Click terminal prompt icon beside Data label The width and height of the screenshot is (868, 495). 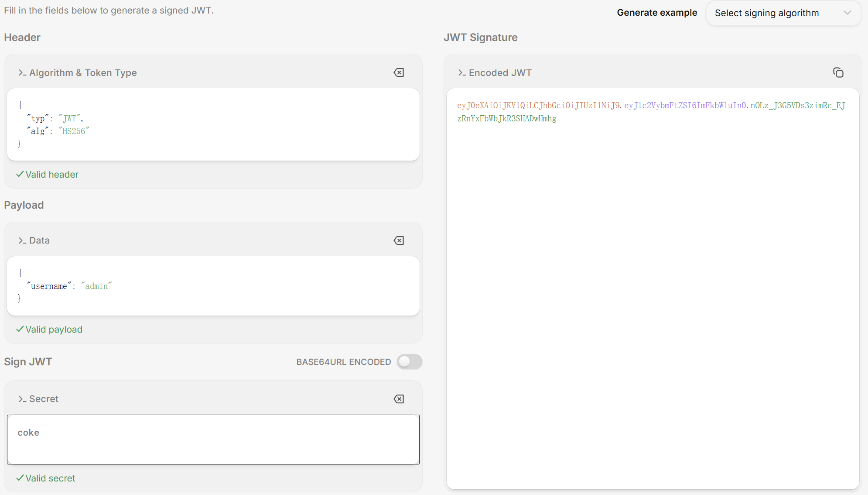(x=22, y=241)
